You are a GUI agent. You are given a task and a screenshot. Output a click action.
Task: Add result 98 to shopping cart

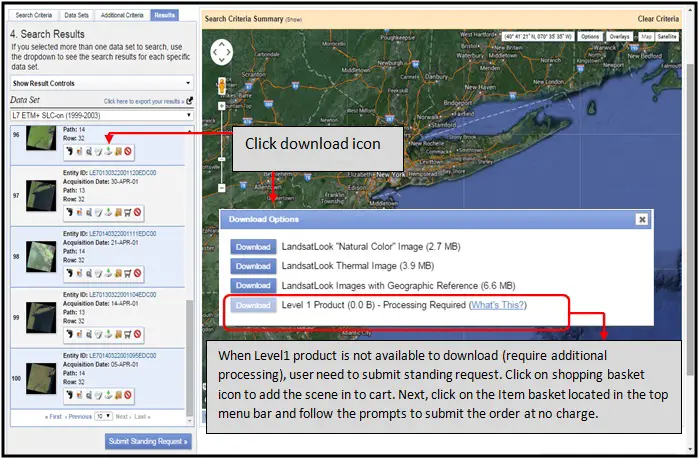pyautogui.click(x=128, y=273)
